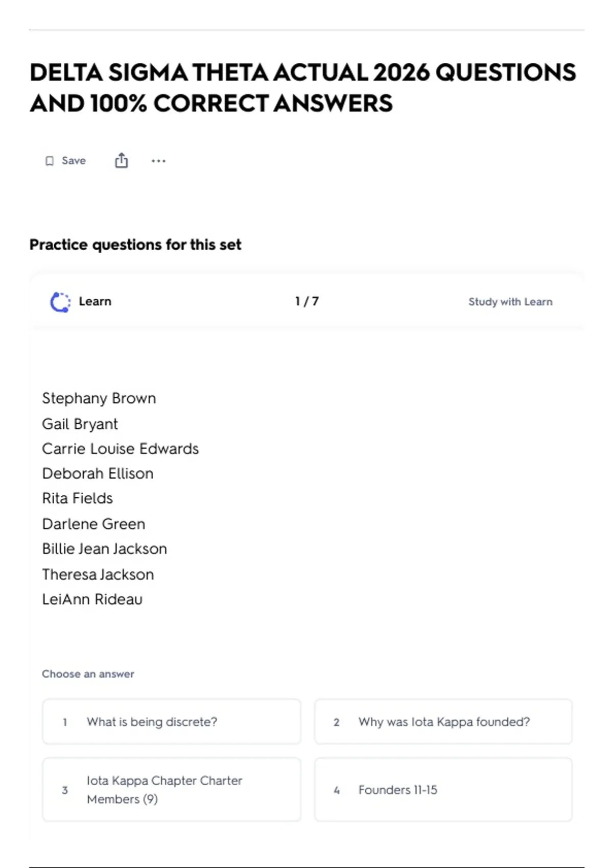Click the Learn mode circular icon

point(60,302)
